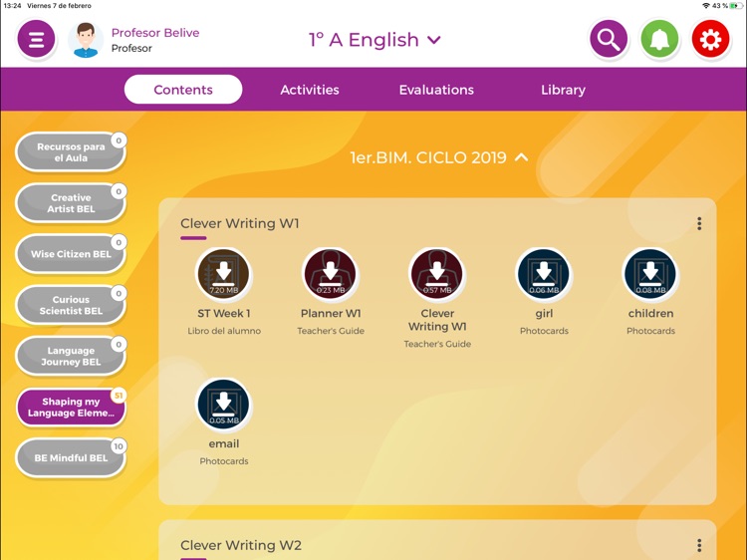
Task: Click the Clever Writing W1 section title
Action: [240, 223]
